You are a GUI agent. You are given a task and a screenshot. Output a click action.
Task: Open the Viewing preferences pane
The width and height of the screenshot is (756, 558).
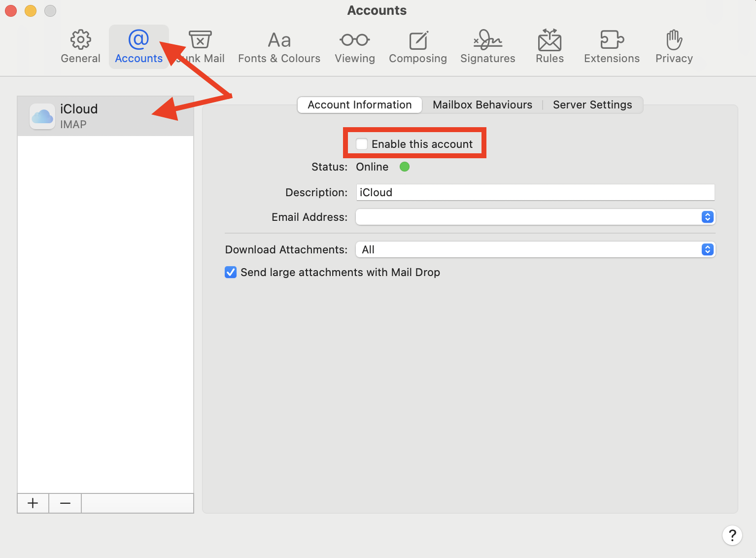tap(354, 46)
